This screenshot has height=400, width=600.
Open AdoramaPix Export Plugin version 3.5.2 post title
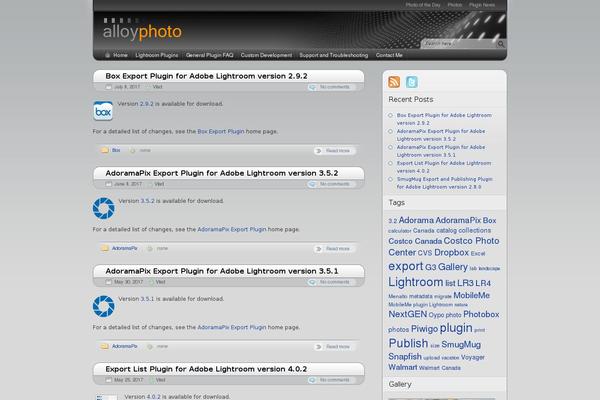[x=222, y=173]
